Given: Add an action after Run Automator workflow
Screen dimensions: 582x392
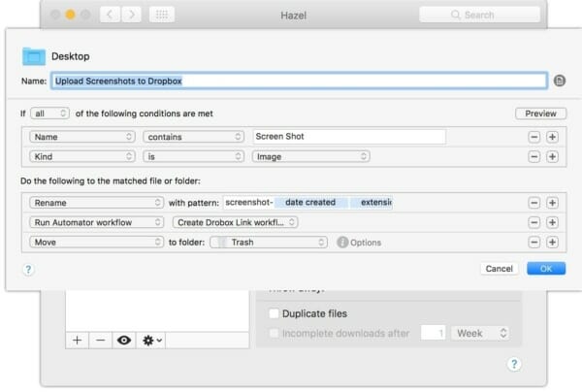Looking at the screenshot, I should (x=552, y=222).
